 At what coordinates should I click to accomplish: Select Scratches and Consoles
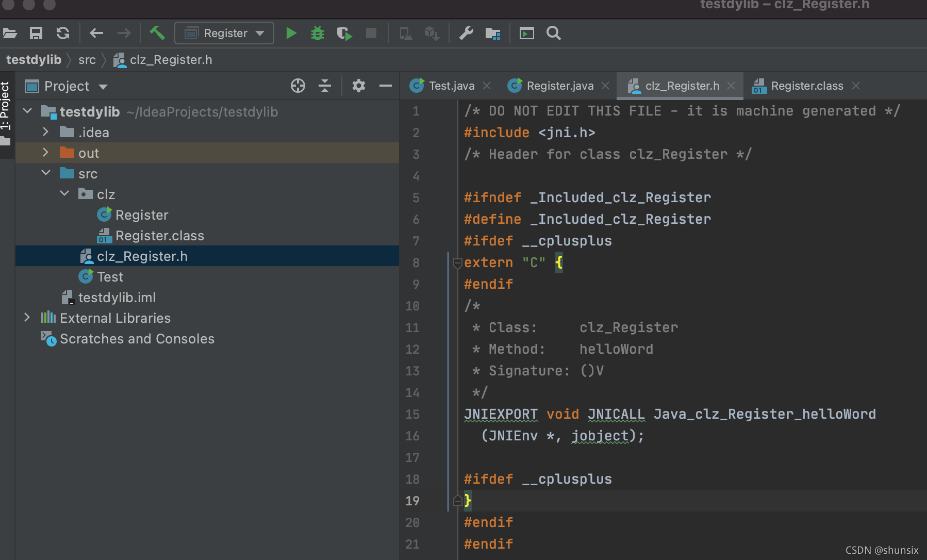pos(137,339)
